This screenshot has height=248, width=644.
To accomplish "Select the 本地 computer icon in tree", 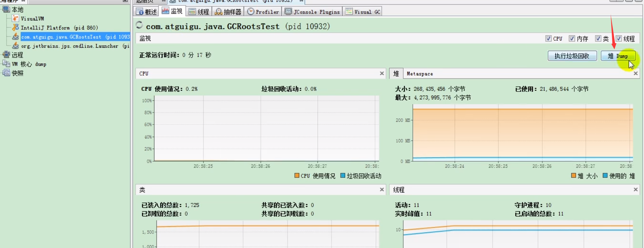I will pyautogui.click(x=6, y=9).
